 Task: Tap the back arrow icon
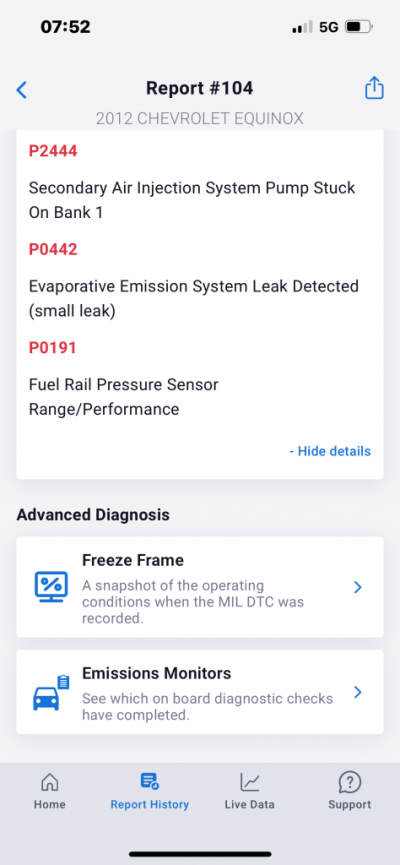point(22,89)
